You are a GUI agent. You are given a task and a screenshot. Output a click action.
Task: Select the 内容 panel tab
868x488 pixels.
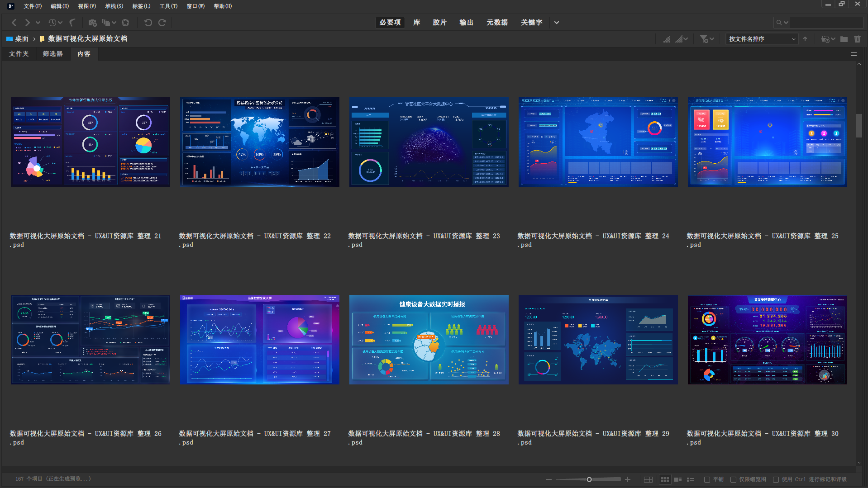(84, 54)
